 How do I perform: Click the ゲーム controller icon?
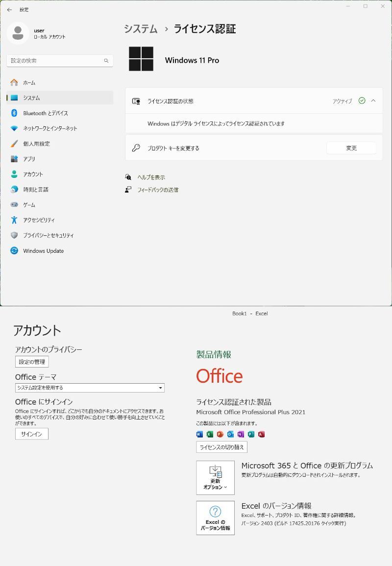coord(14,205)
